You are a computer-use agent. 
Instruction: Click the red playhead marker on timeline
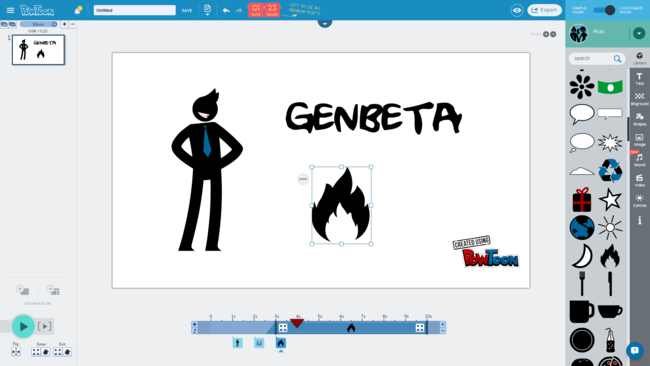[x=297, y=322]
